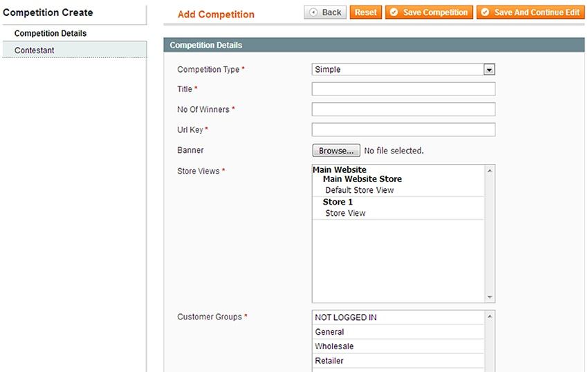The image size is (588, 372).
Task: Click Save And Continue Edit button
Action: coord(530,12)
